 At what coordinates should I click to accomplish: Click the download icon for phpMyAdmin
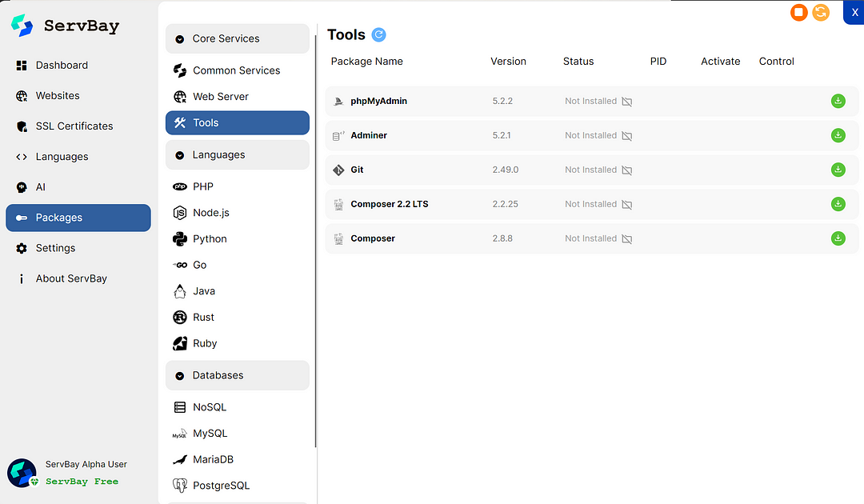[x=838, y=101]
